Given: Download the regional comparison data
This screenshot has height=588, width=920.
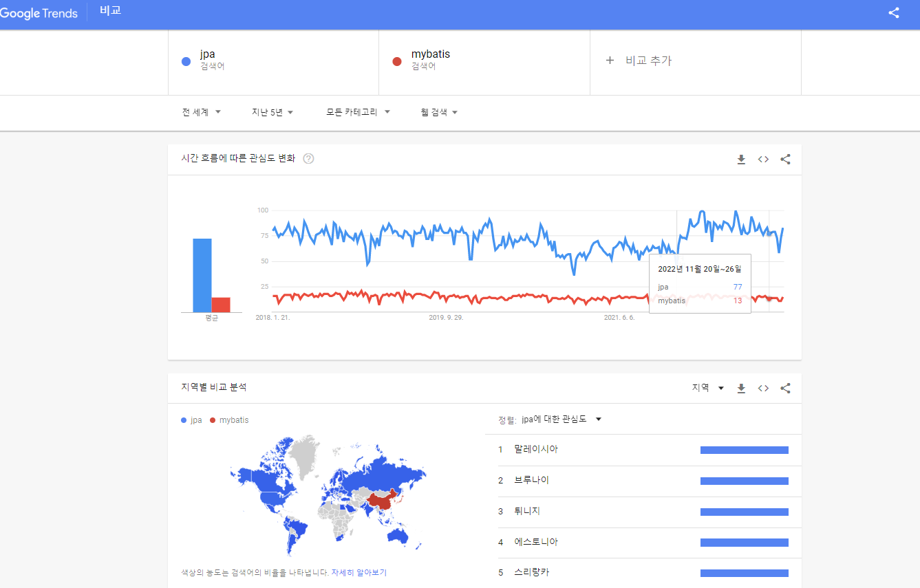Looking at the screenshot, I should [741, 389].
